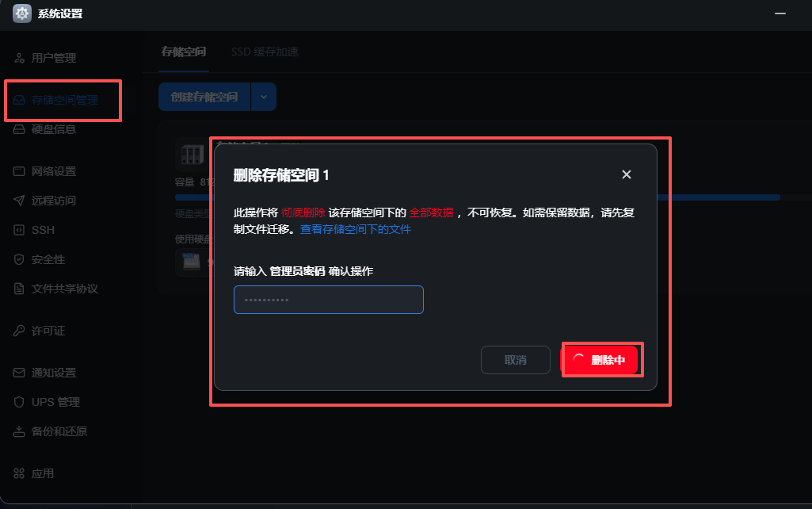Click the 取消 button in the dialog
Screen dimensions: 812x509
(x=515, y=360)
